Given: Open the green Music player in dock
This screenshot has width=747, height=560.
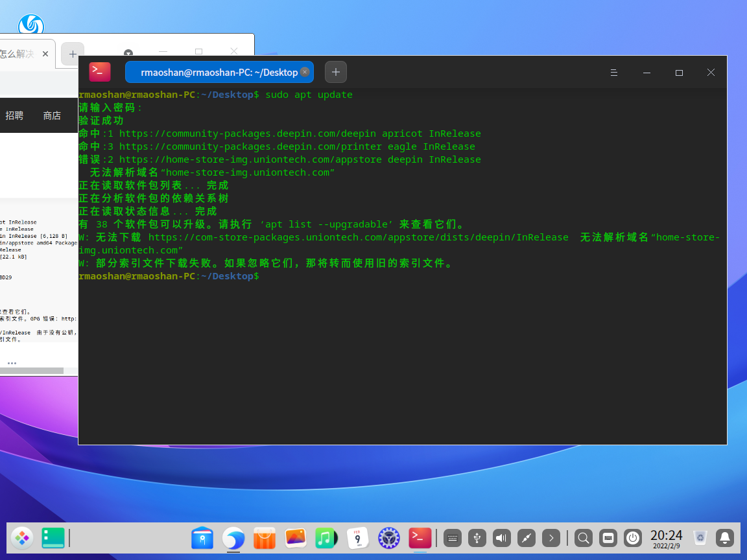Looking at the screenshot, I should tap(326, 537).
